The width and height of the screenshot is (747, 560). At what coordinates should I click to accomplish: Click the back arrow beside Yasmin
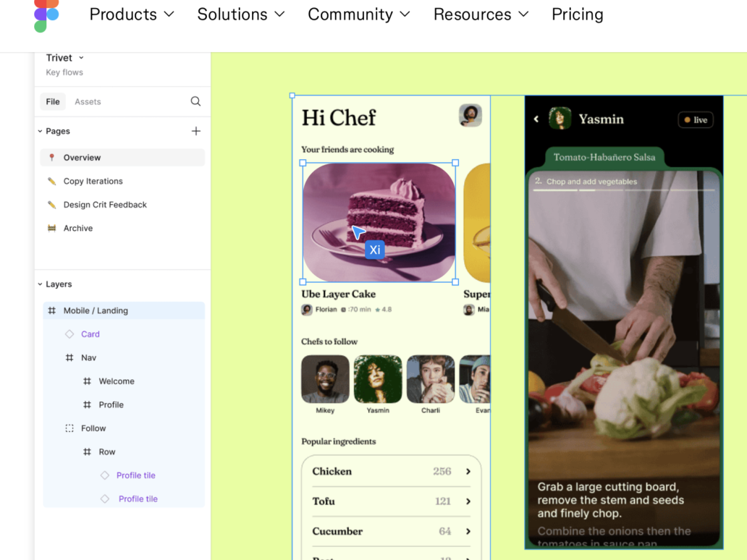[536, 119]
